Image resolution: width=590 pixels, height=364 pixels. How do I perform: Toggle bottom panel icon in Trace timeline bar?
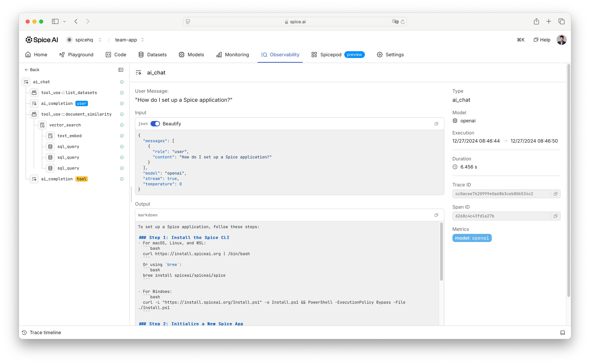[563, 333]
